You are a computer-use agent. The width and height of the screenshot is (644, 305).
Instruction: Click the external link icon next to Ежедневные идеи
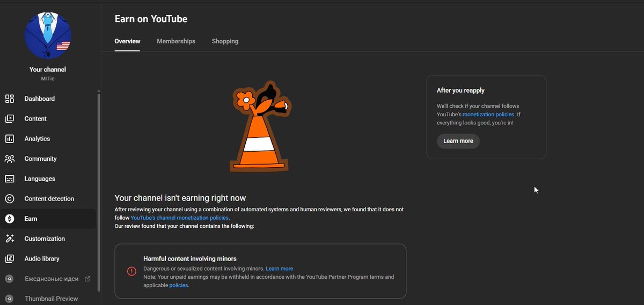87,279
